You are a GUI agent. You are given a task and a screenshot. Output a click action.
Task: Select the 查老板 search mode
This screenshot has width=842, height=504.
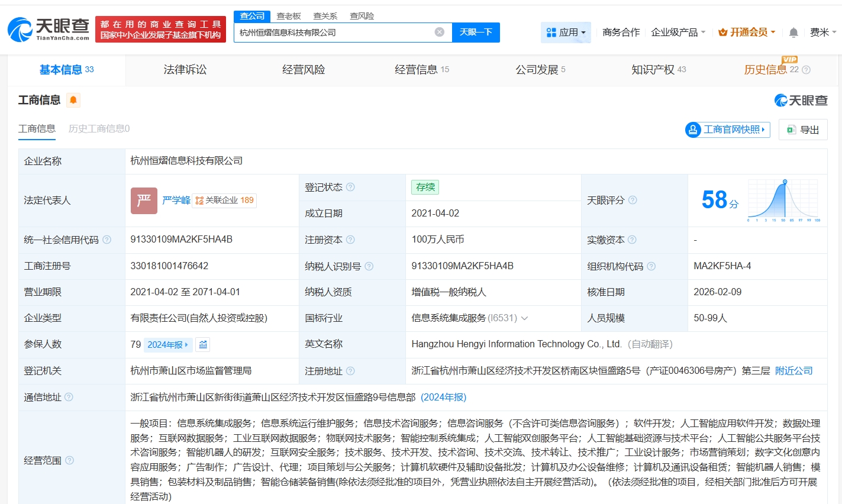point(289,16)
